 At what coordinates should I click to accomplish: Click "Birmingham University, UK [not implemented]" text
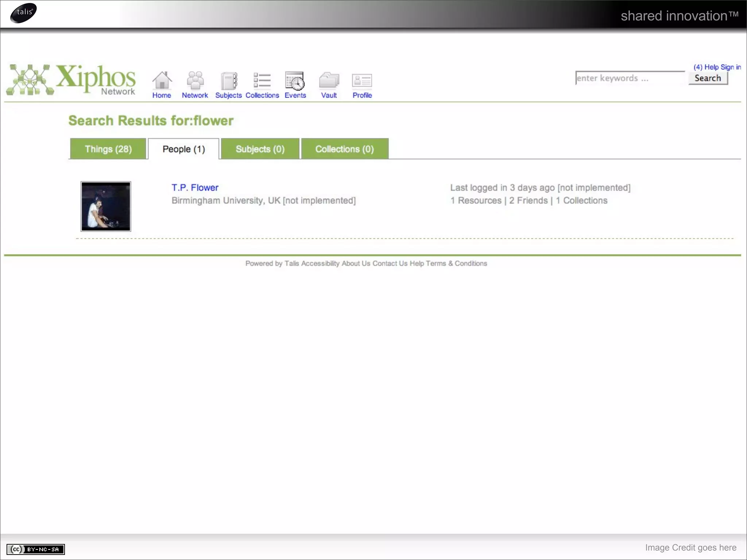point(264,201)
